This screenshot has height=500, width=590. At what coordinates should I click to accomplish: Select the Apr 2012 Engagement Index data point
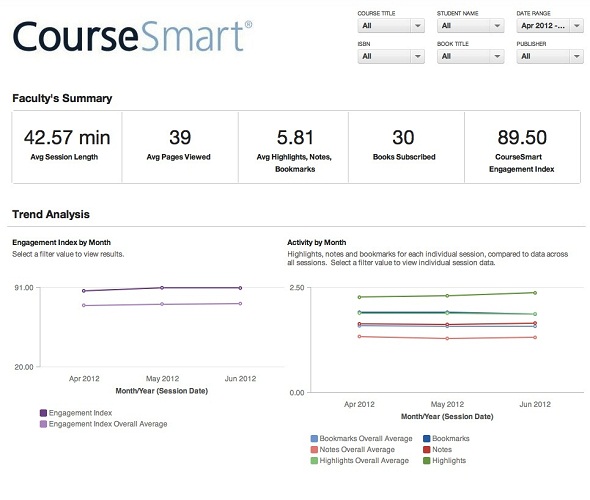[x=84, y=291]
